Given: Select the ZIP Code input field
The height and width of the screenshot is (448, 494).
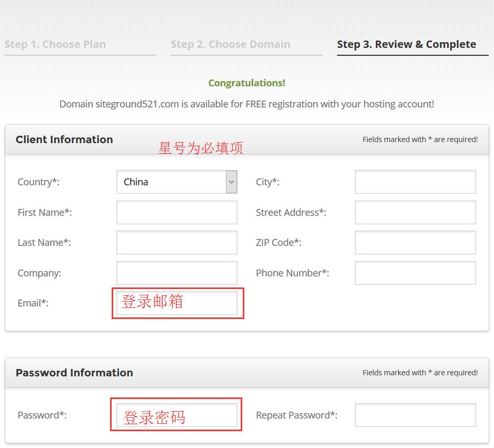Looking at the screenshot, I should (x=415, y=243).
